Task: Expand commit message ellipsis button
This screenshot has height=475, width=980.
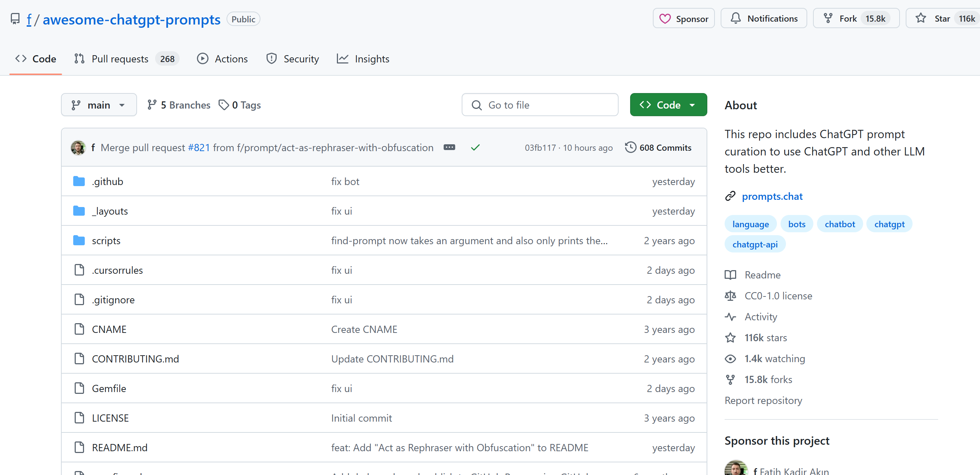Action: pyautogui.click(x=449, y=148)
